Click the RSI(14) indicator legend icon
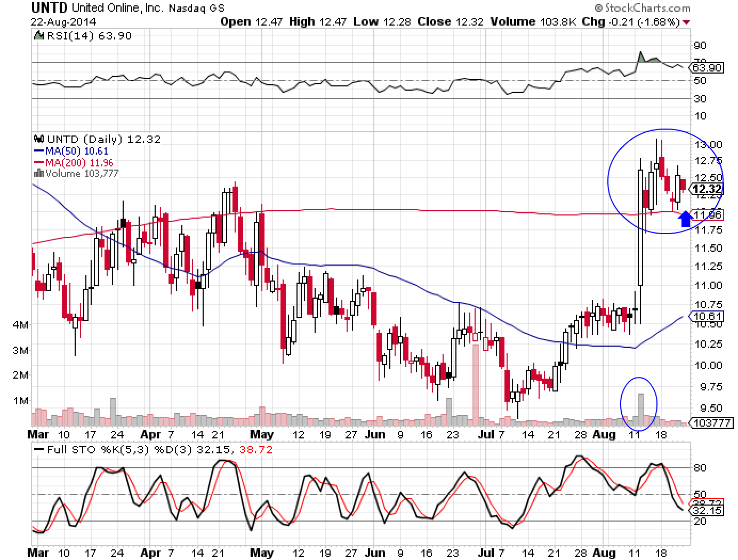The image size is (738, 560). 38,36
